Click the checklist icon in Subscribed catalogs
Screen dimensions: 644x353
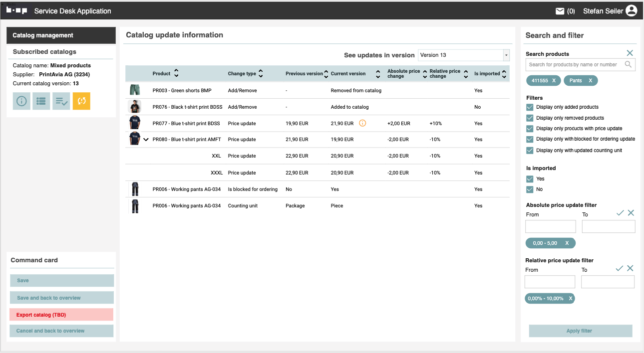[x=61, y=101]
